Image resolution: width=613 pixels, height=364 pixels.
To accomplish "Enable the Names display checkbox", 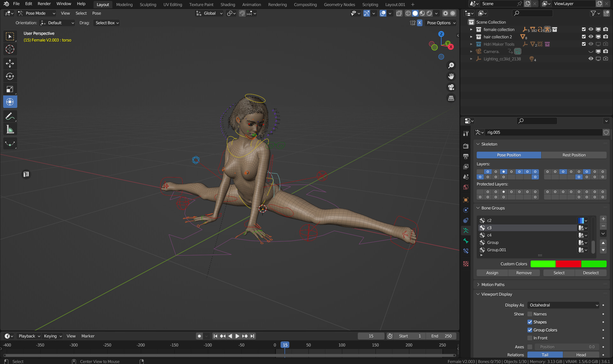I will [530, 314].
